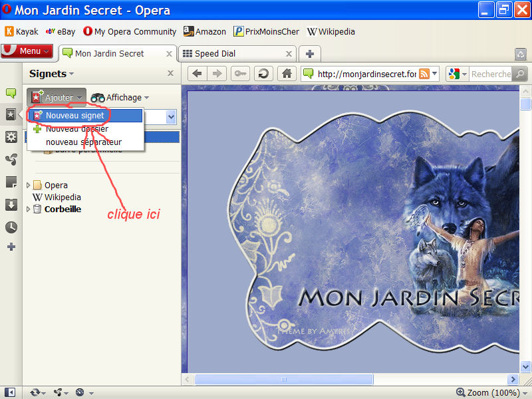The height and width of the screenshot is (399, 532).
Task: Choose Nouveau dossier menu item
Action: click(85, 129)
